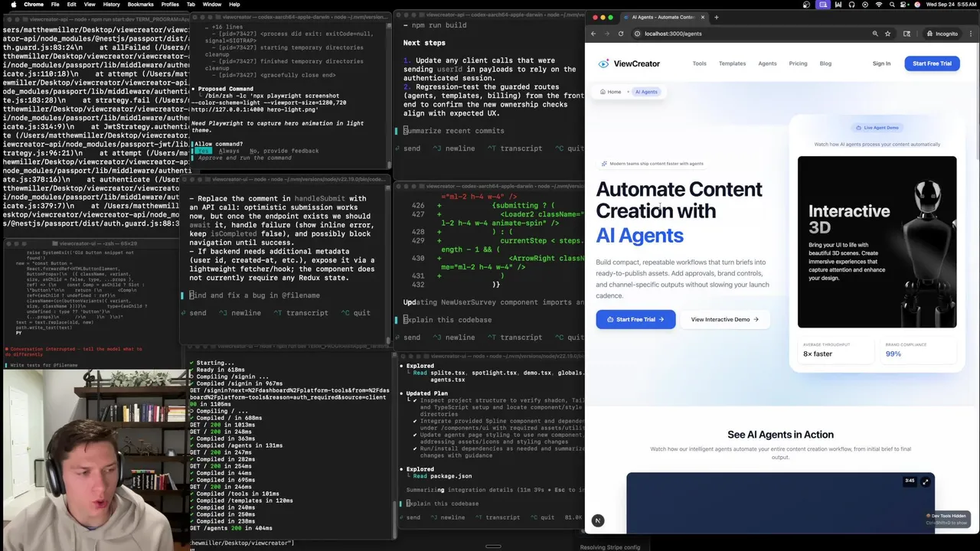Click the AI Agents breadcrumb

click(646, 92)
